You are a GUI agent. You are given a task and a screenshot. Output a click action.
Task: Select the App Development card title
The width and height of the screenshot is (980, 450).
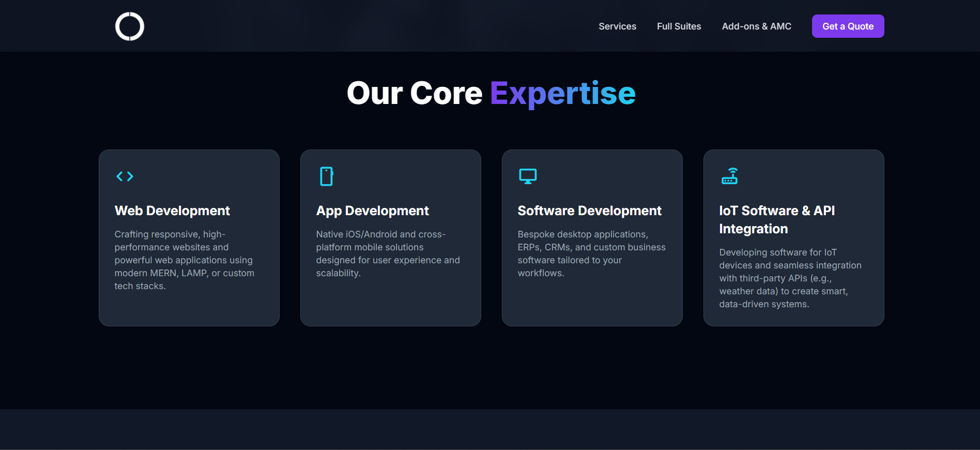point(372,211)
